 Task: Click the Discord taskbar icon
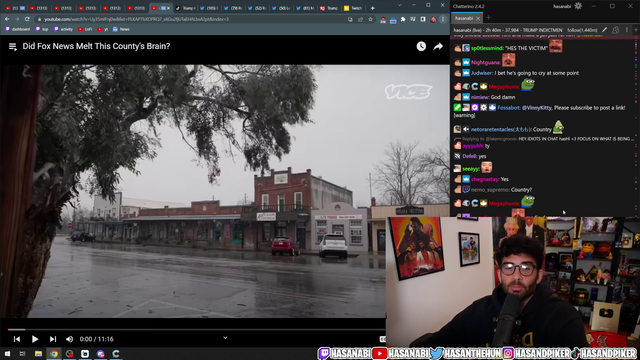pos(100,353)
